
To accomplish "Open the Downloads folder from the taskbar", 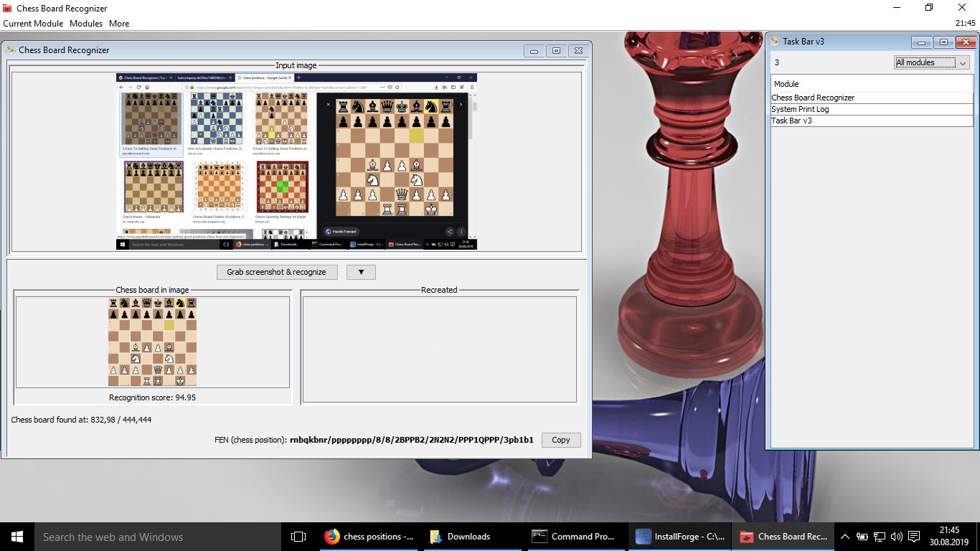I will (460, 537).
